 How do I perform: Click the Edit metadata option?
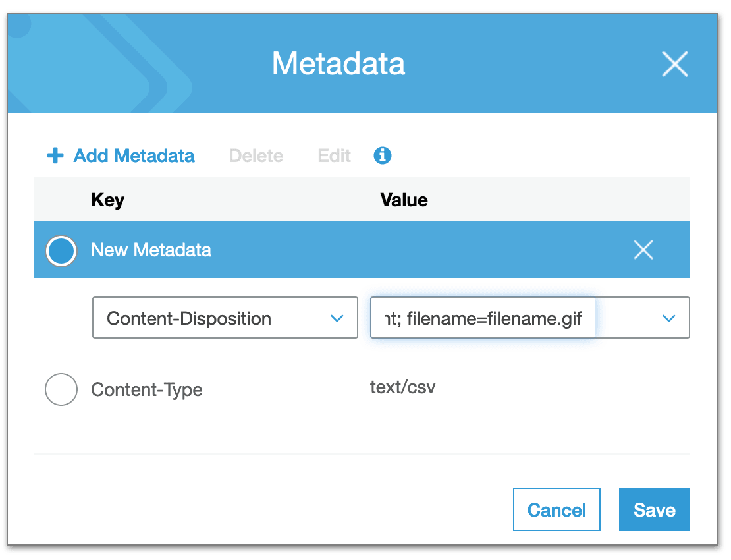(x=334, y=155)
